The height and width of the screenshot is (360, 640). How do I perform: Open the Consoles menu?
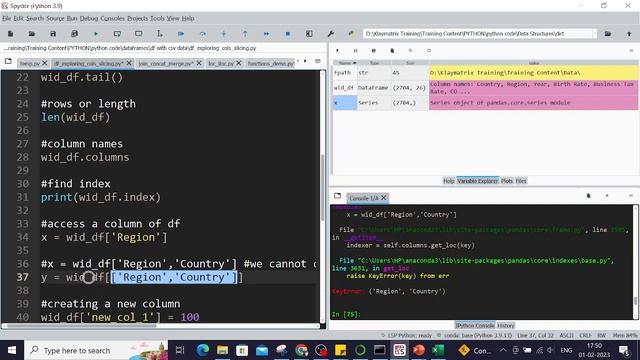[x=112, y=18]
